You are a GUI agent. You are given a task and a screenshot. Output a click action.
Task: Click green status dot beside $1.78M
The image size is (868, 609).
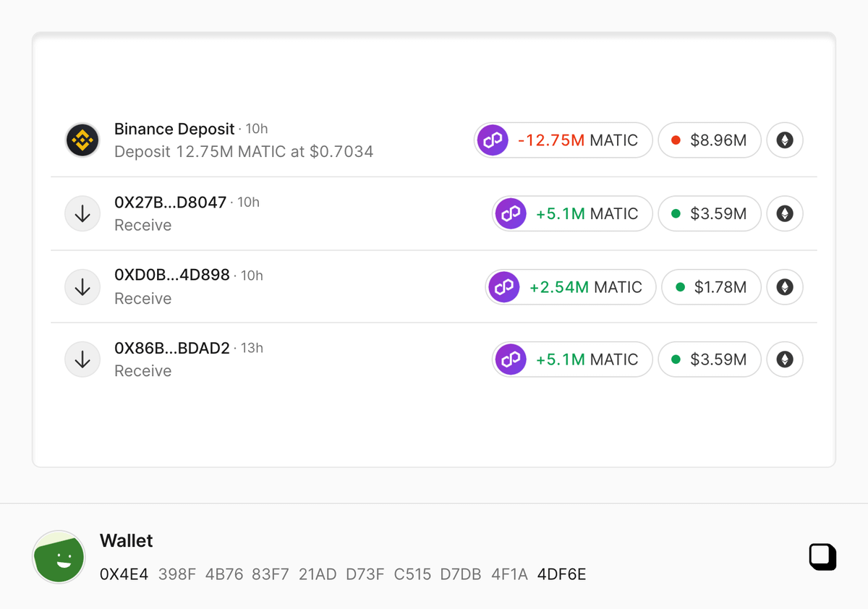[680, 287]
